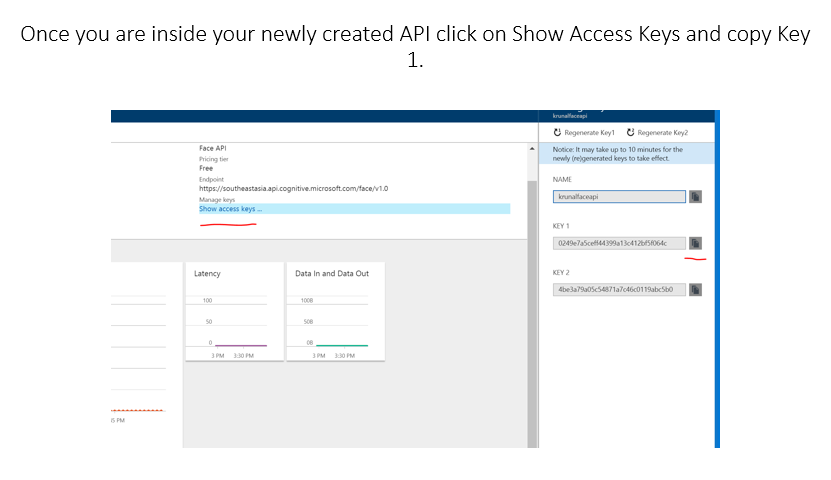Open the Latency chart tile
This screenshot has width=831, height=480.
click(233, 311)
